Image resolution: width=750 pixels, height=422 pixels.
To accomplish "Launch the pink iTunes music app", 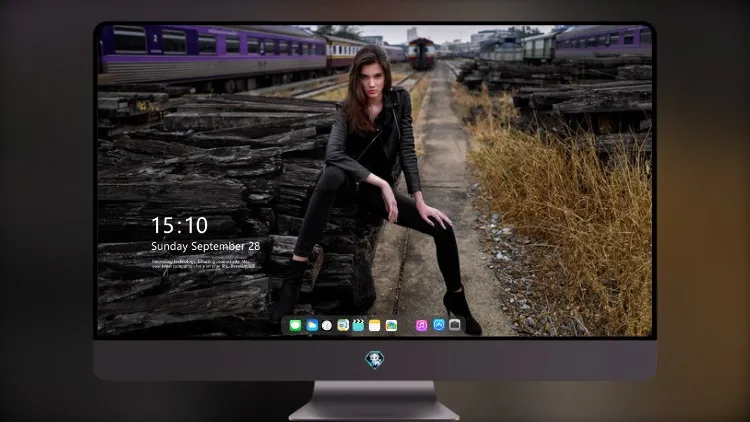I will coord(421,326).
